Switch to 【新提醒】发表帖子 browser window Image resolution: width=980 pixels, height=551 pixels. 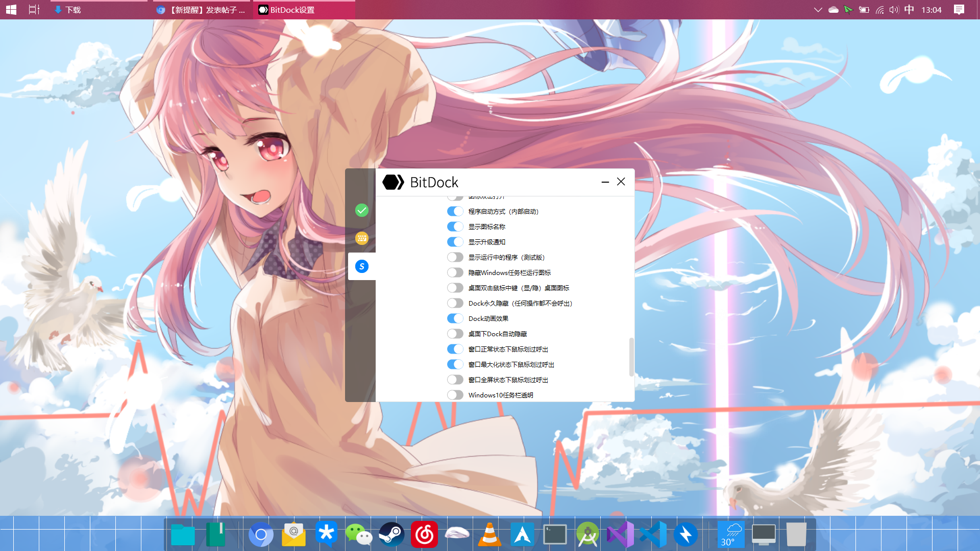[202, 10]
